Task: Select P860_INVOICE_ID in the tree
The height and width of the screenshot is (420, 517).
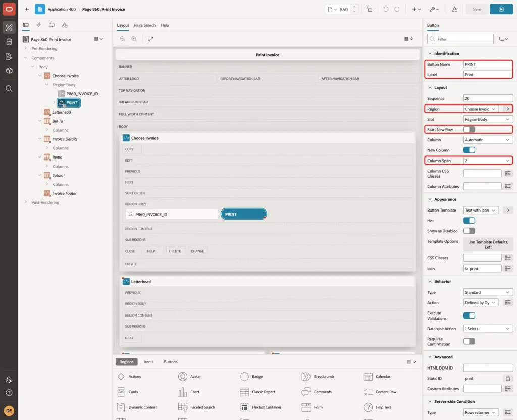Action: click(82, 94)
